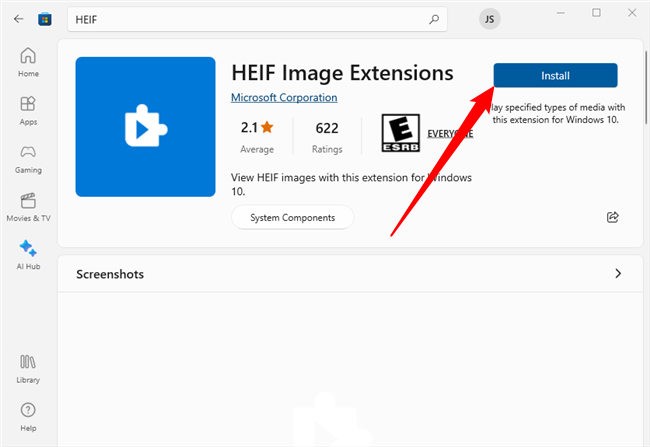Screen dimensions: 650x447
Task: Click the HEIF Image Extensions app logo
Action: (x=146, y=127)
